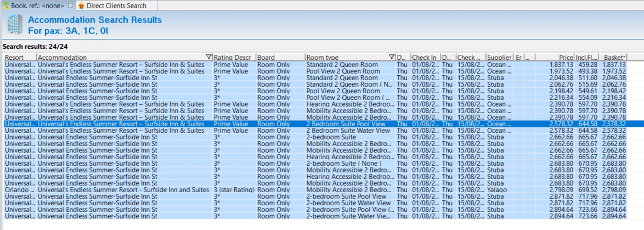This screenshot has height=230, width=644.
Task: Open the filter icon in the Accommodation column header
Action: 208,58
